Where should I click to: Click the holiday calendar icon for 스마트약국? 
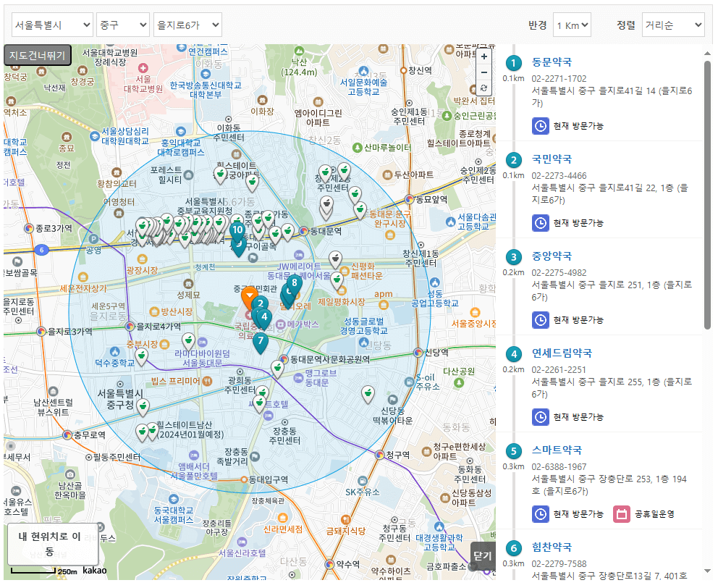[x=622, y=514]
